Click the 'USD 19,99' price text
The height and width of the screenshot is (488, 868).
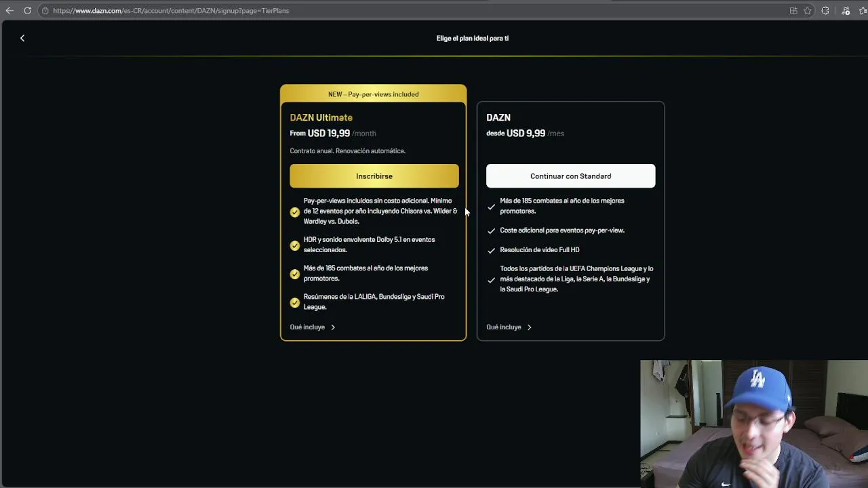pos(329,134)
